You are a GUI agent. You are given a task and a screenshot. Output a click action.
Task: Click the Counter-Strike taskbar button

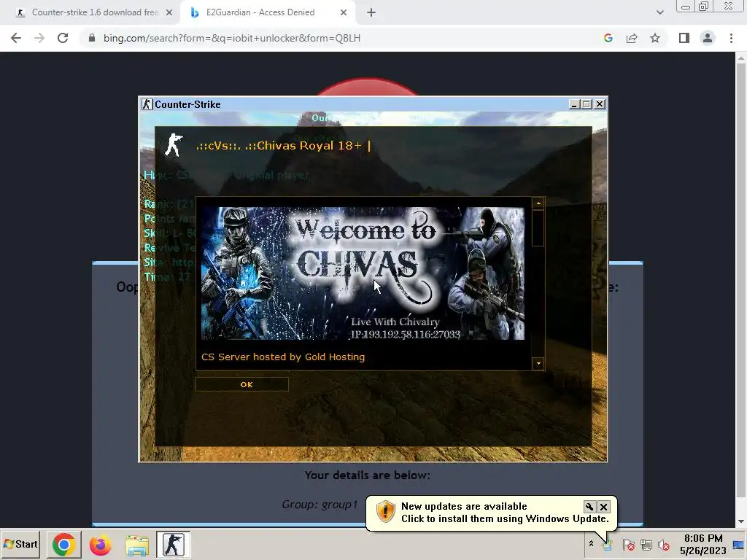173,544
